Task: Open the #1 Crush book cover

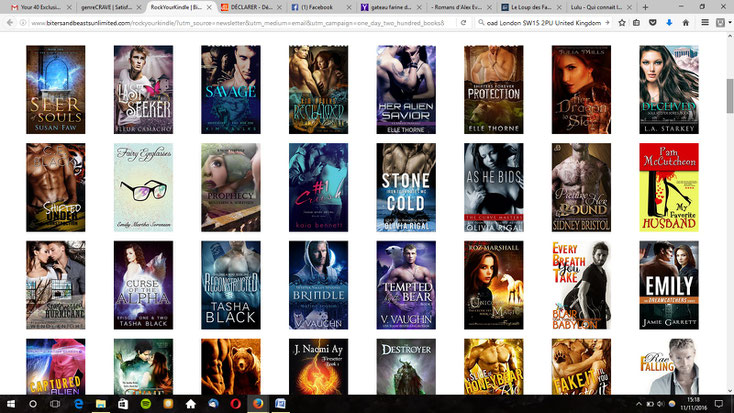Action: tap(318, 187)
